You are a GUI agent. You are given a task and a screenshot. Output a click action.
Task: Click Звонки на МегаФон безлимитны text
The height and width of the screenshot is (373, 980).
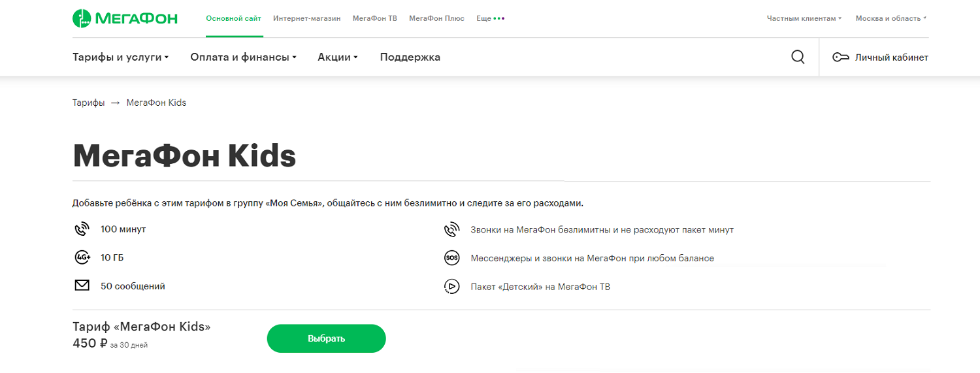click(x=602, y=230)
